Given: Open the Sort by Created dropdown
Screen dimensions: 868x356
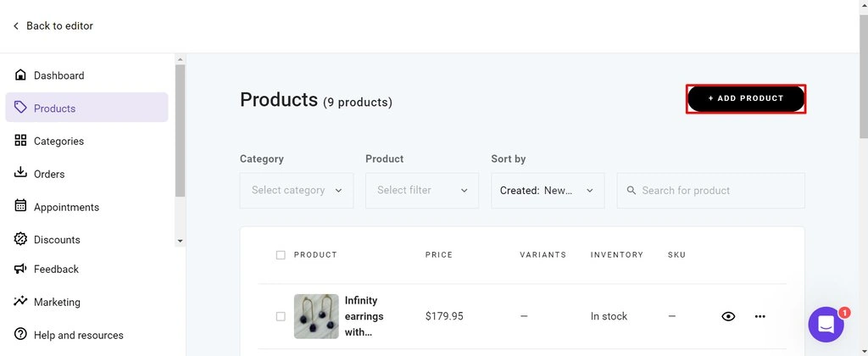Looking at the screenshot, I should pos(548,191).
